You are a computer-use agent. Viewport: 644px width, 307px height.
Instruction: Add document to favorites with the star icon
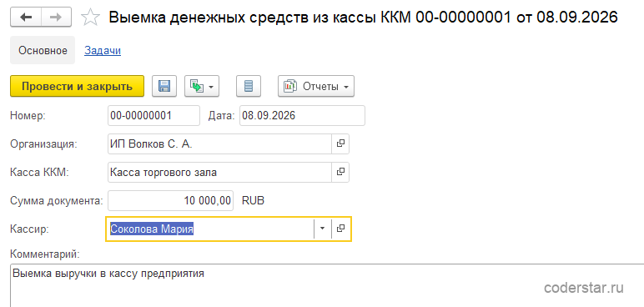pyautogui.click(x=90, y=18)
